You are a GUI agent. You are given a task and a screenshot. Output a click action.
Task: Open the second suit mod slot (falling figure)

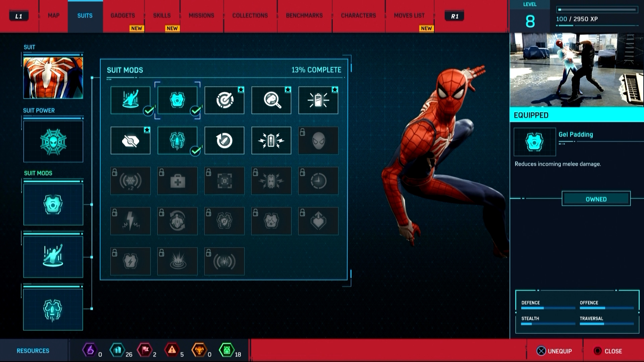53,257
